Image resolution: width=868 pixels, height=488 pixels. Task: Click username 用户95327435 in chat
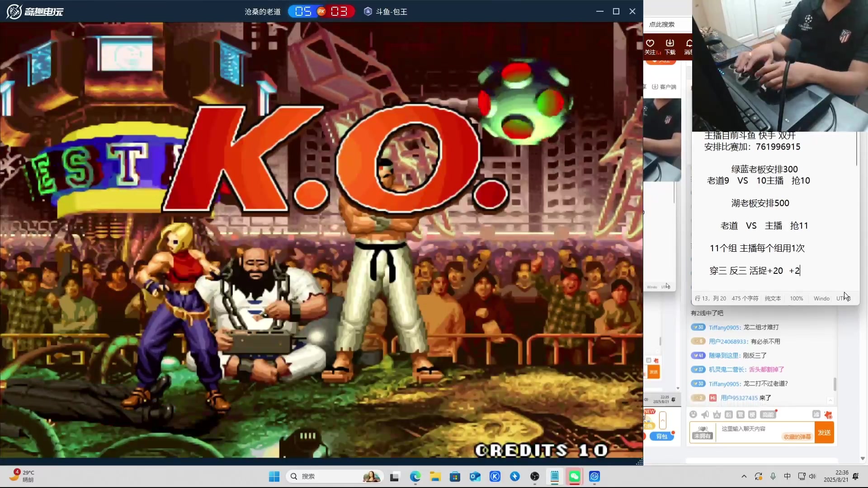(x=739, y=398)
